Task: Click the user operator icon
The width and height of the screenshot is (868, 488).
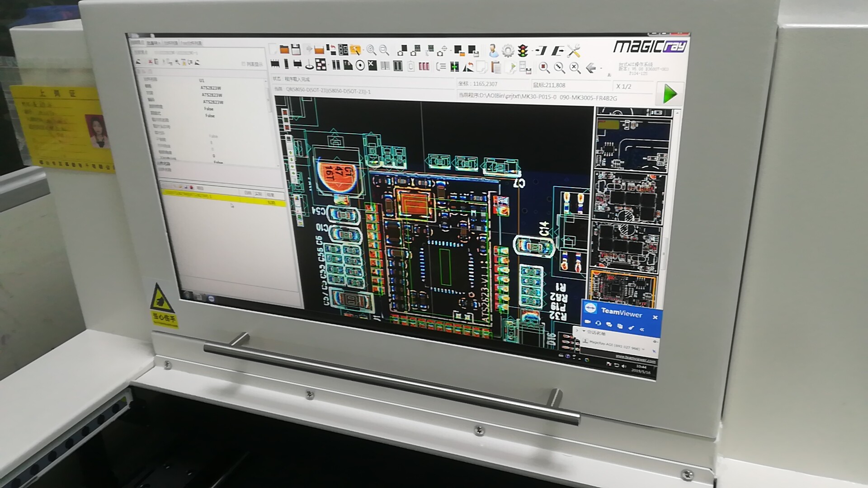Action: click(x=493, y=51)
